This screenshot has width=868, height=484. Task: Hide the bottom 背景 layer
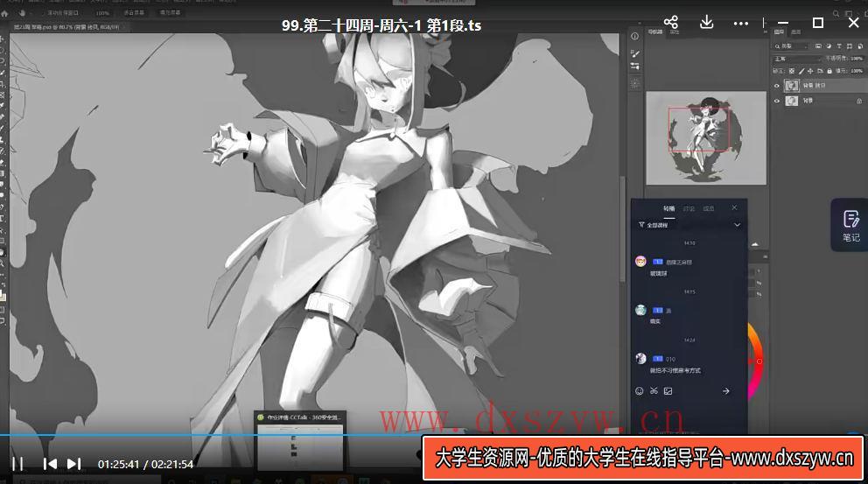(x=777, y=101)
